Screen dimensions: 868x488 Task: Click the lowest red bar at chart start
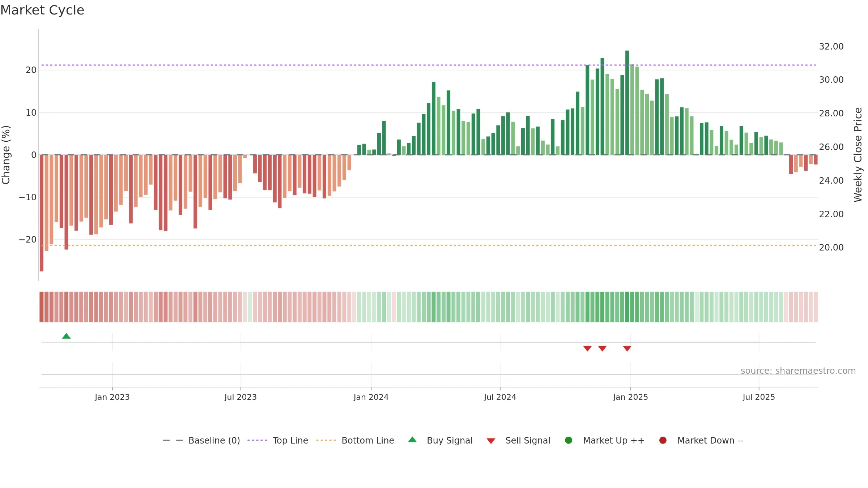coord(42,213)
